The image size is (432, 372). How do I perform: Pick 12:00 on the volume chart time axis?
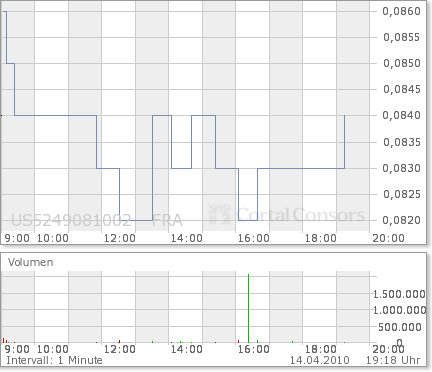[x=120, y=349]
